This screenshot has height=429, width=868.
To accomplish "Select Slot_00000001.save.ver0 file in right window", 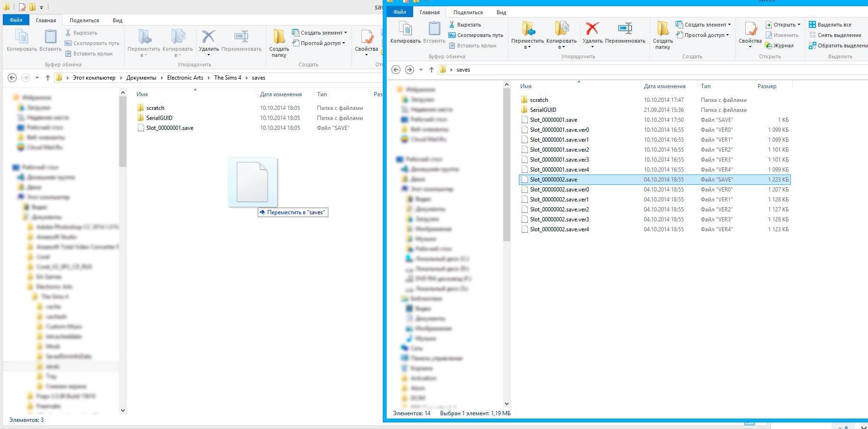I will coord(559,130).
